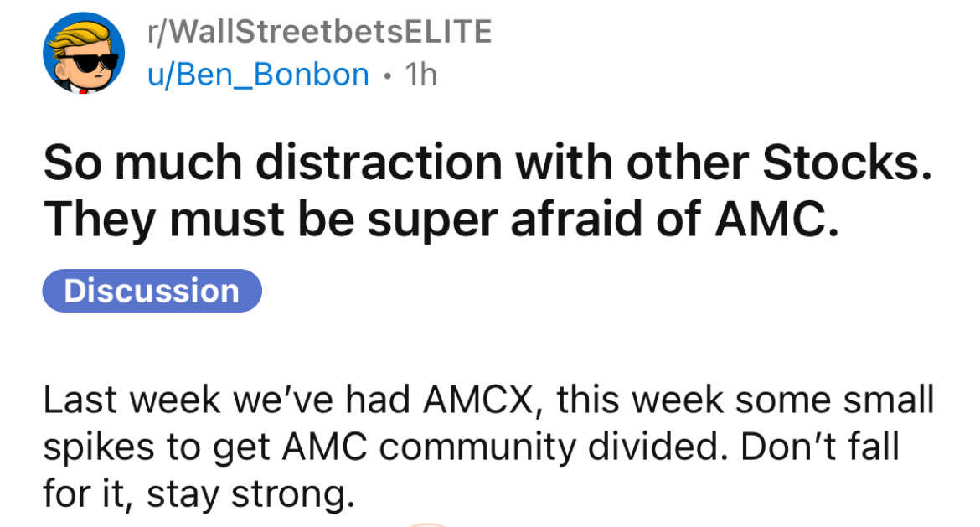Click the word 'Stocks.' in the post title
The width and height of the screenshot is (980, 527).
[x=848, y=163]
